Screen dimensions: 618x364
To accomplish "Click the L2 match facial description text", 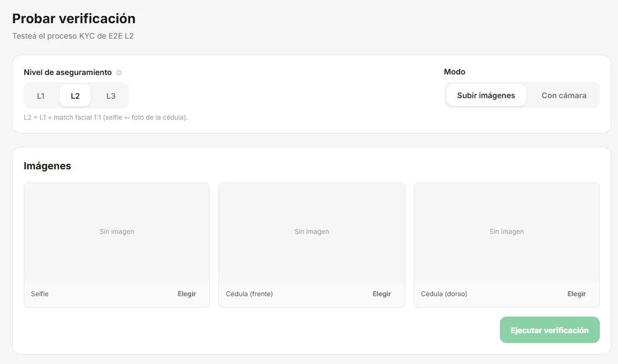I will (105, 117).
